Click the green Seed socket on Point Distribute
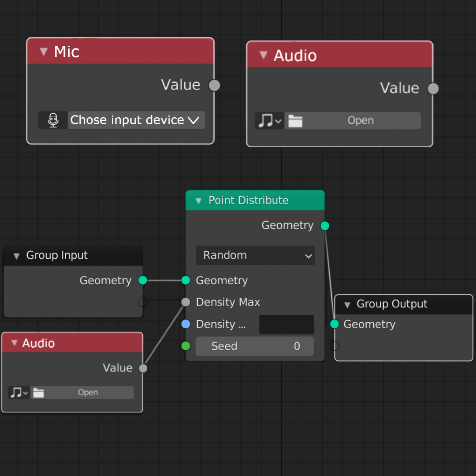This screenshot has width=476, height=476. (186, 346)
